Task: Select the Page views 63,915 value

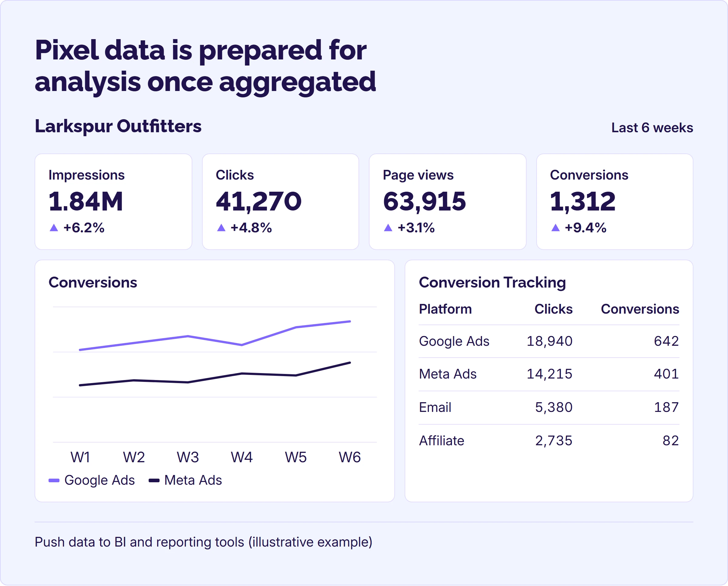Action: pos(424,202)
